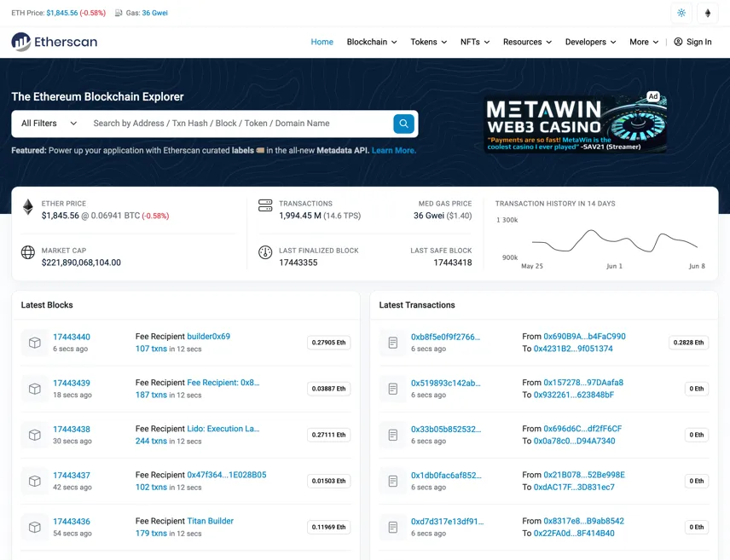The image size is (730, 560).
Task: Click the Sign In user icon
Action: (678, 42)
